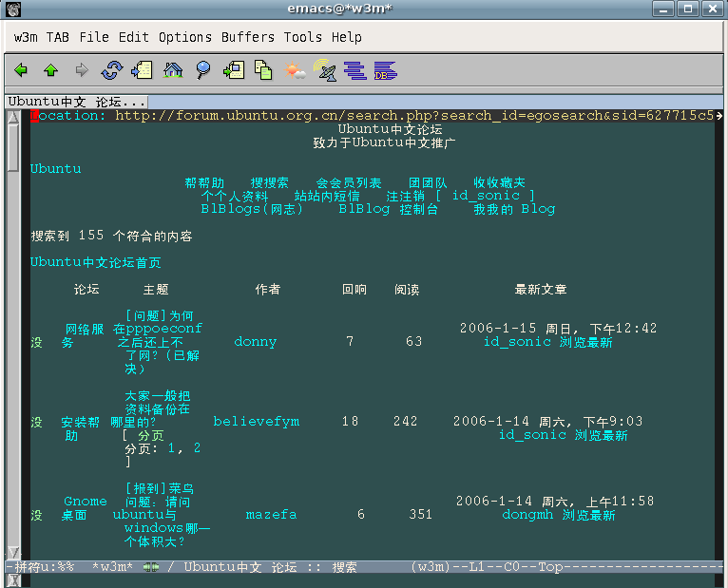Click 浏览最新 next to dongmh

[588, 515]
